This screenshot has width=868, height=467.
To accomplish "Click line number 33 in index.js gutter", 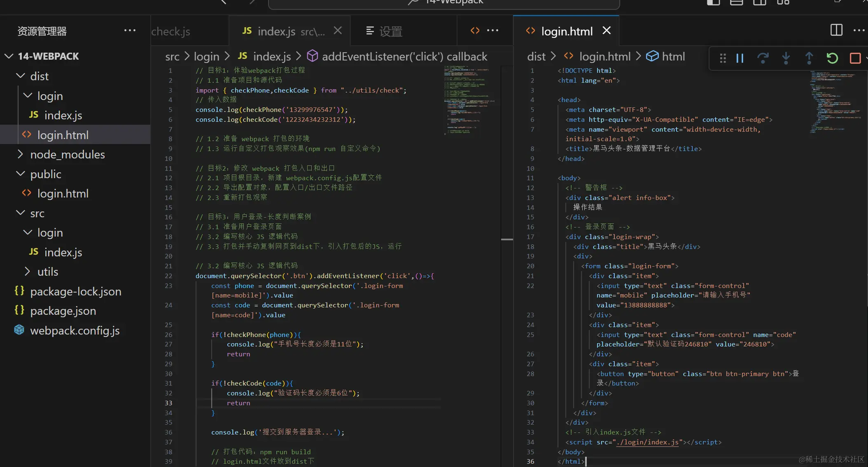I will tap(168, 403).
